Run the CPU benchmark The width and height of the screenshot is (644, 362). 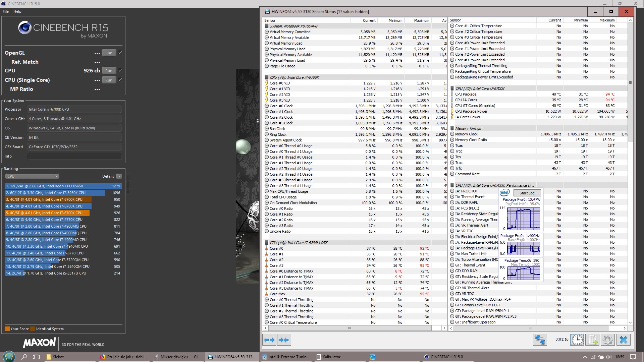point(109,71)
